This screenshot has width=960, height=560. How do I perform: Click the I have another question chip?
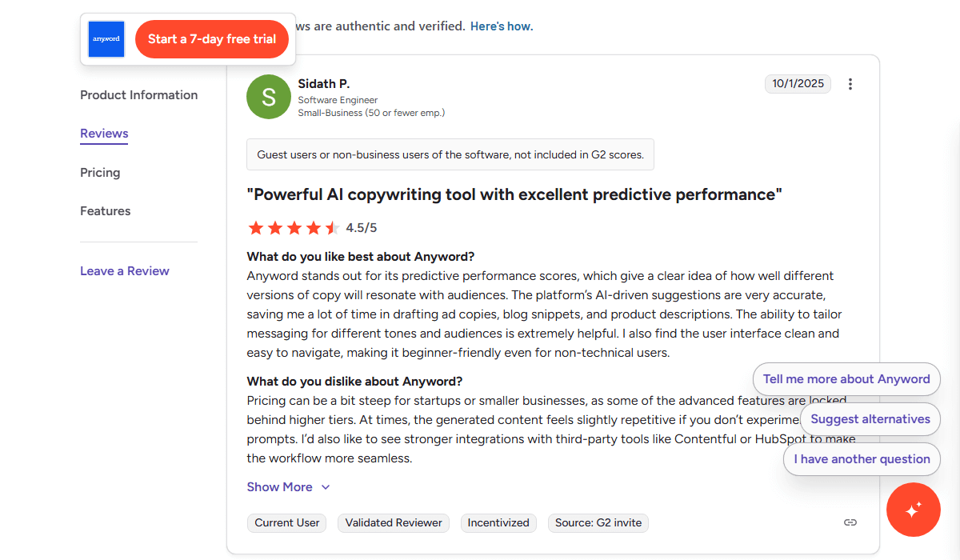(x=862, y=458)
